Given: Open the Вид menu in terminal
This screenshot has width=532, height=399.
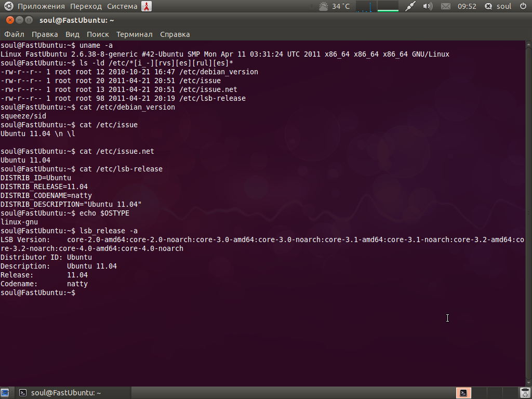Looking at the screenshot, I should (72, 34).
